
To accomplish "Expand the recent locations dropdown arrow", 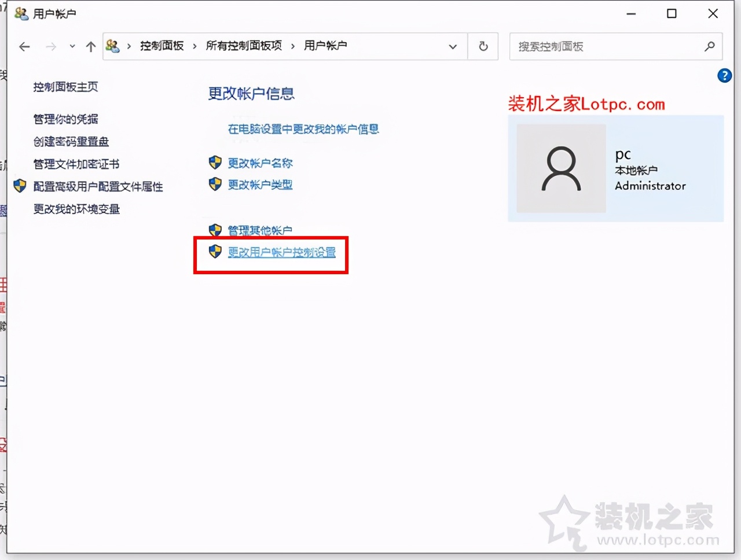I will (x=71, y=47).
